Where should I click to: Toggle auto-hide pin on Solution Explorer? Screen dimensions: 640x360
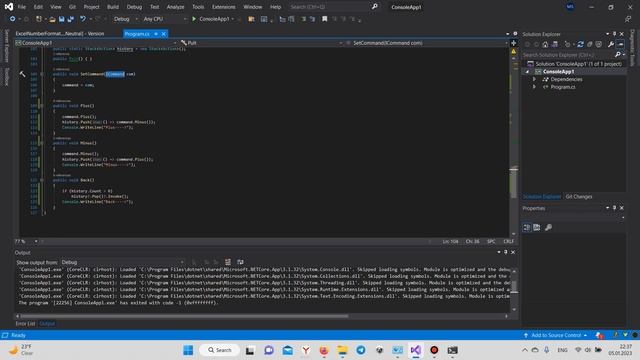pos(614,34)
